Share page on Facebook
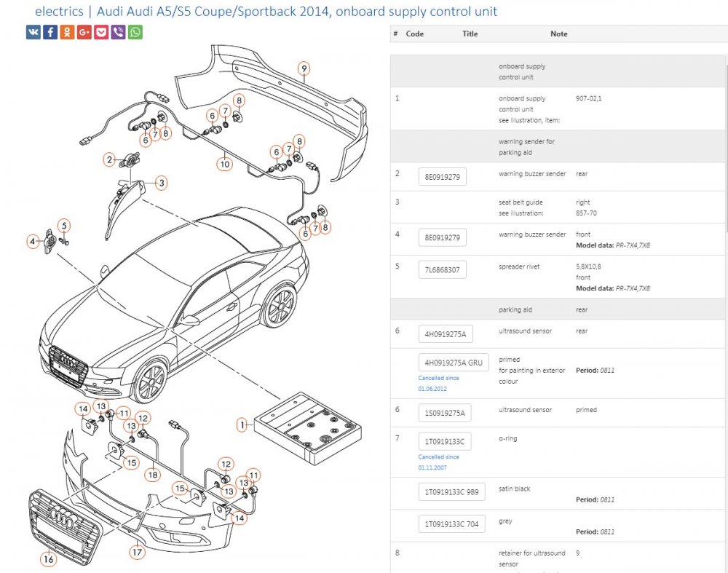Screen dimensions: 728x573 coord(50,32)
